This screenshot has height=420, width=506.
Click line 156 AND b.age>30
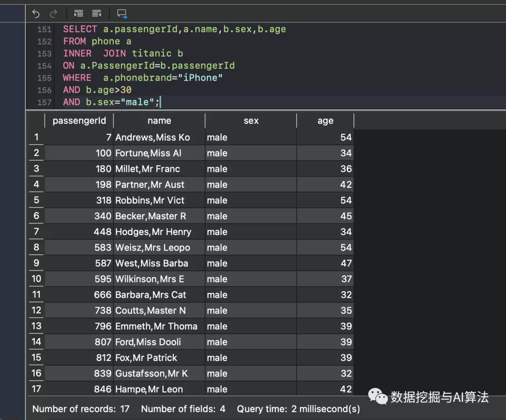click(x=97, y=90)
